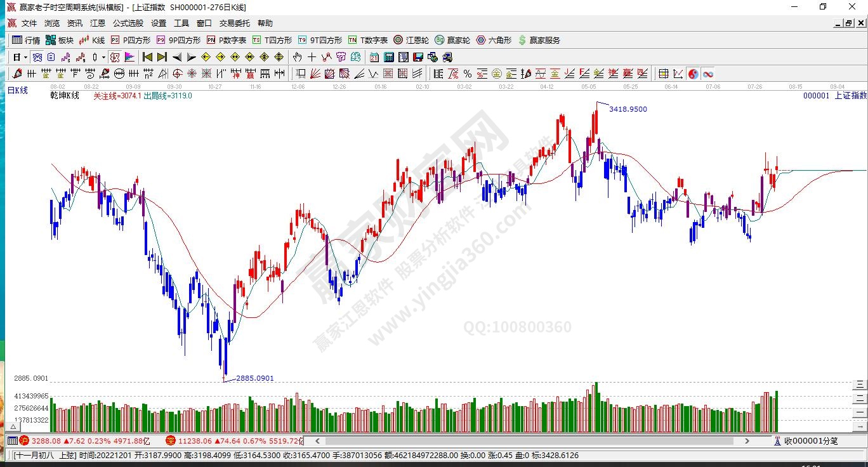Click the 行情 quotes button
This screenshot has width=868, height=467.
point(26,40)
